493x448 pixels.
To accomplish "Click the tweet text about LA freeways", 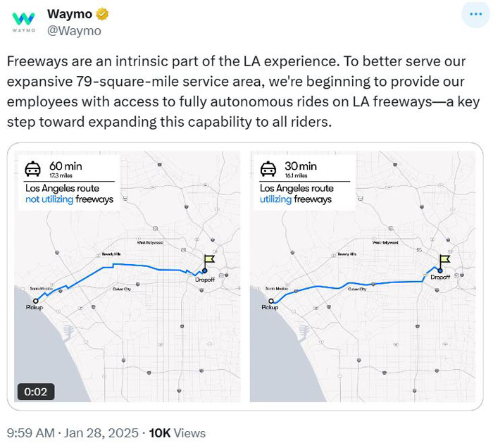I will click(x=243, y=92).
